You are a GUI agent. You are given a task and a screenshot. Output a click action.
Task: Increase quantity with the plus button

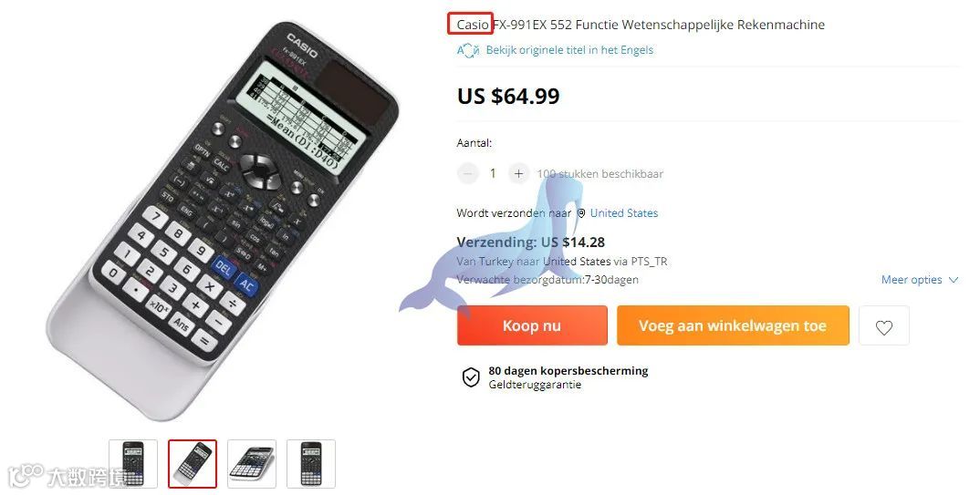click(x=518, y=173)
